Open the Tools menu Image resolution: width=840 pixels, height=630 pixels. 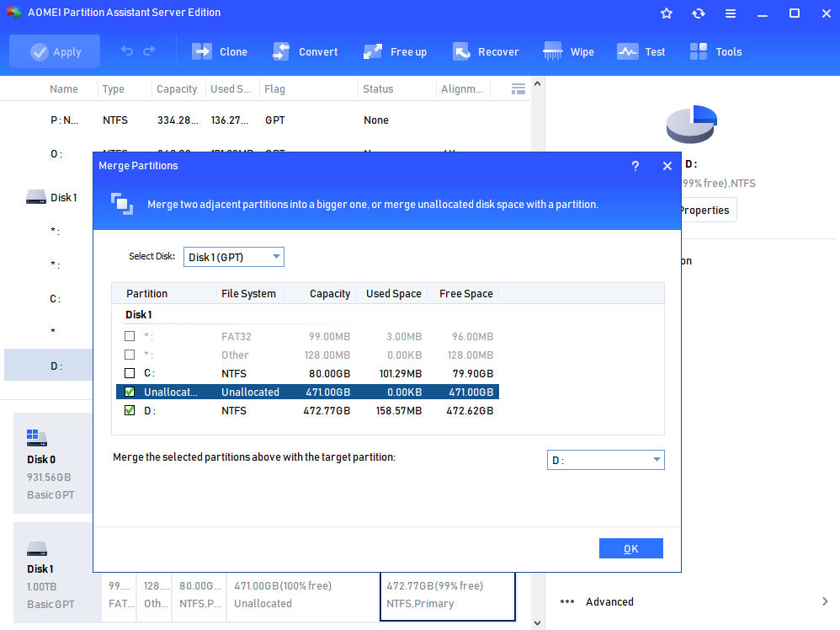(715, 51)
